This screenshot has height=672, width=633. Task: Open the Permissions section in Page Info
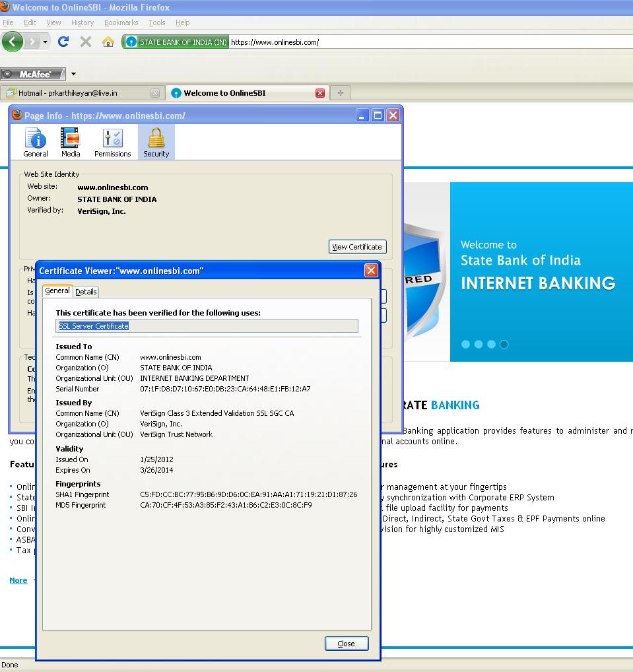coord(112,143)
